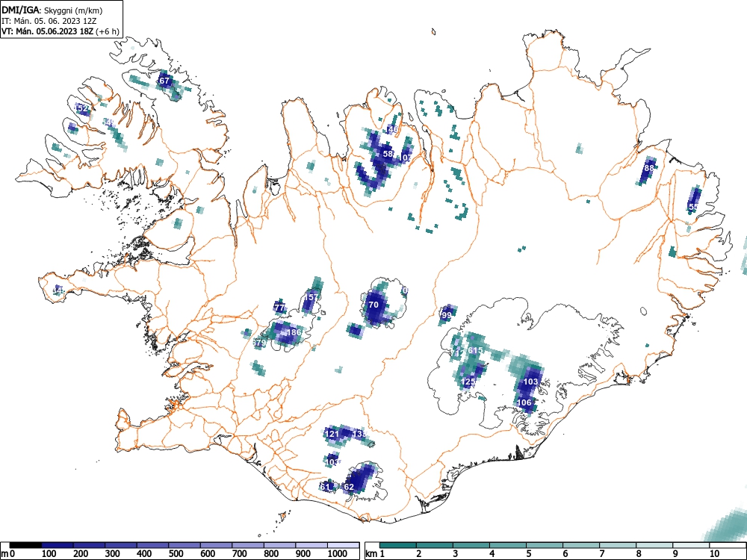Click the 77 value label on the map
Screen dimensions: 747x560
(279, 308)
